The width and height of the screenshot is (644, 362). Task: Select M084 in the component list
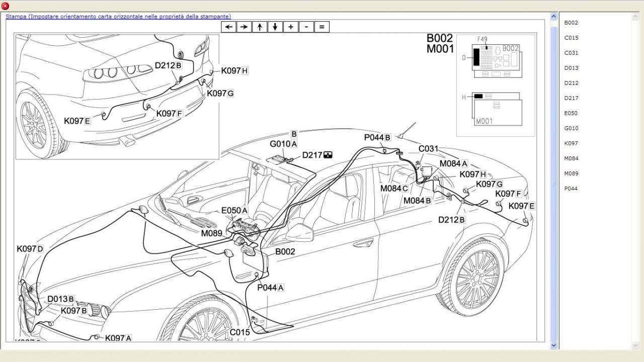[x=571, y=158]
